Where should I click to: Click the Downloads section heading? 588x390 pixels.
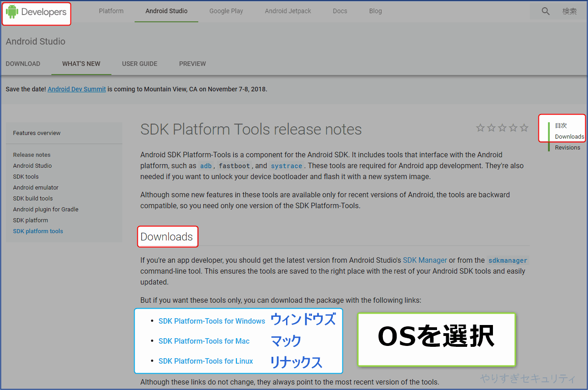tap(166, 237)
